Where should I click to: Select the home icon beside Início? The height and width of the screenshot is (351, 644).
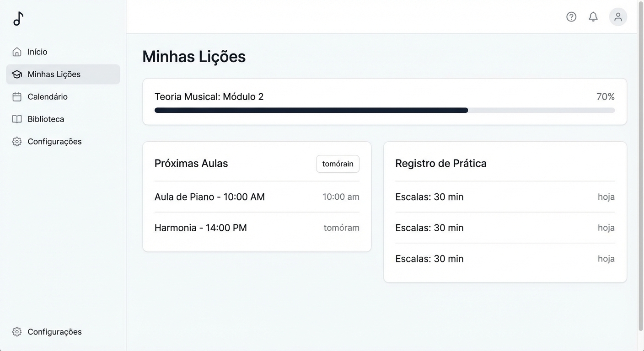16,52
